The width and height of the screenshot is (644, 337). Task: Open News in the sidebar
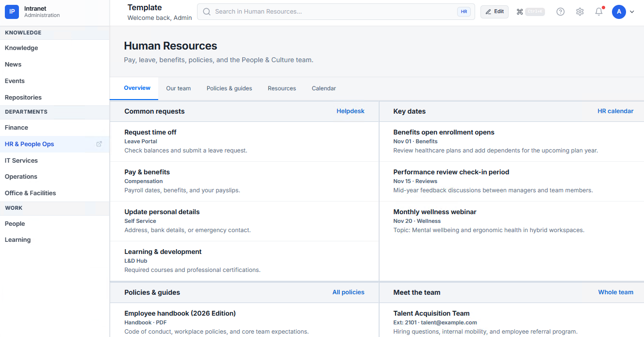point(54,65)
